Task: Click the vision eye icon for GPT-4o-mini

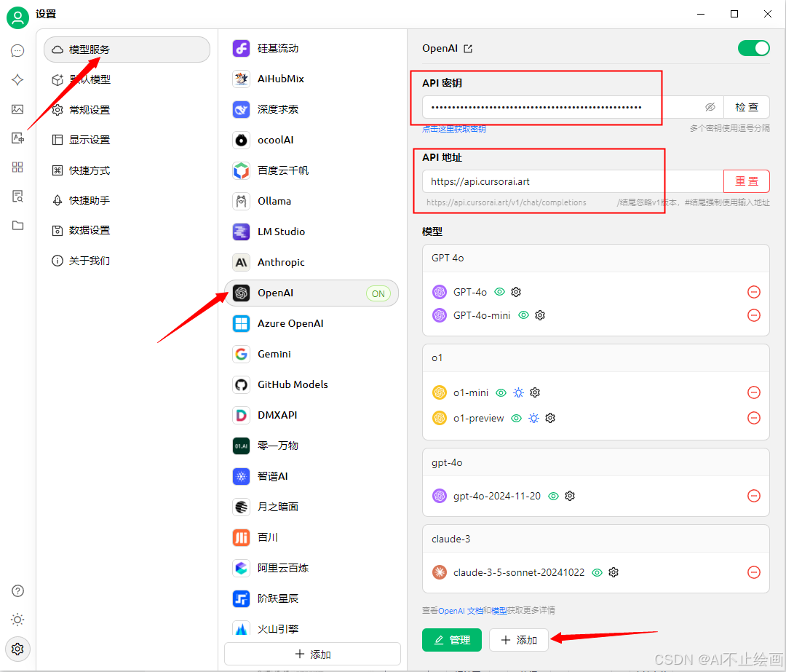Action: (x=523, y=315)
